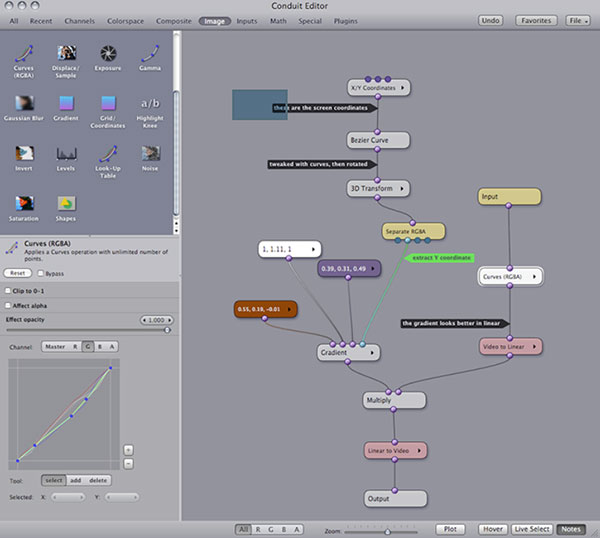This screenshot has width=600, height=538.
Task: Select the Multiply node
Action: (394, 400)
